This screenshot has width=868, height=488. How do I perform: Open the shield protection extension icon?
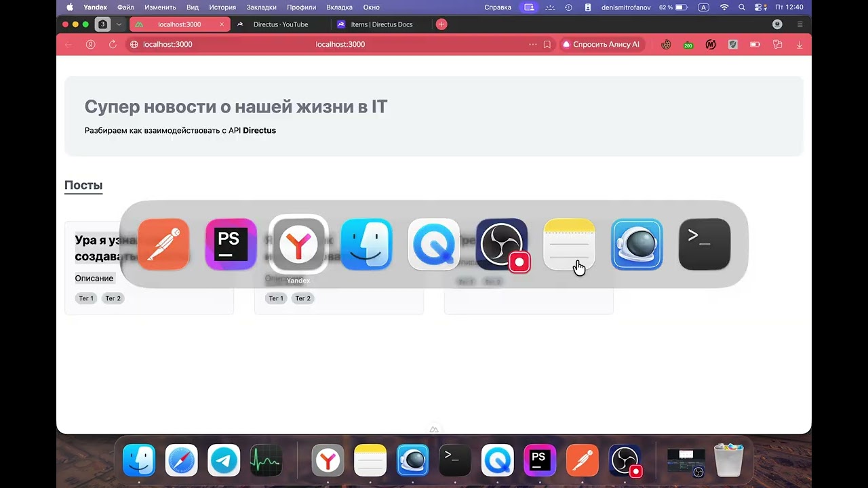tap(733, 45)
